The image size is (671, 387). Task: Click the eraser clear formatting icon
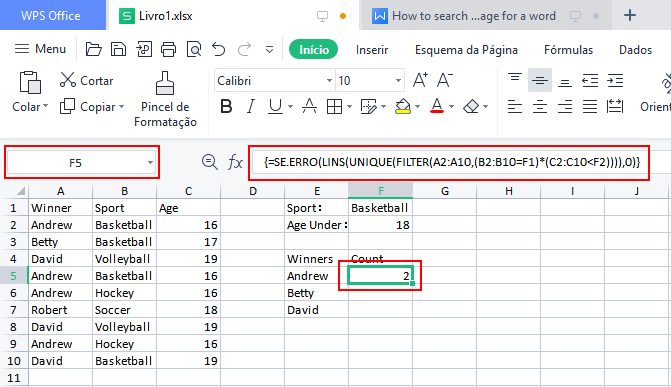[471, 106]
